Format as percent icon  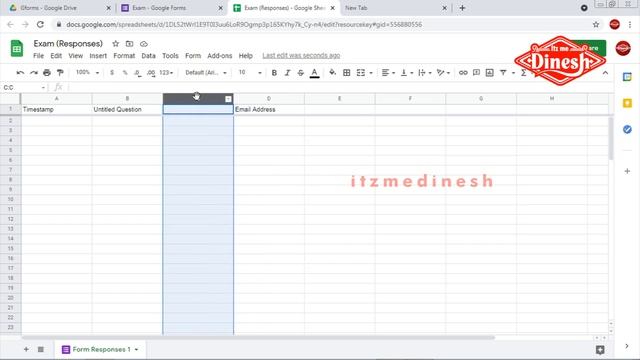[125, 73]
